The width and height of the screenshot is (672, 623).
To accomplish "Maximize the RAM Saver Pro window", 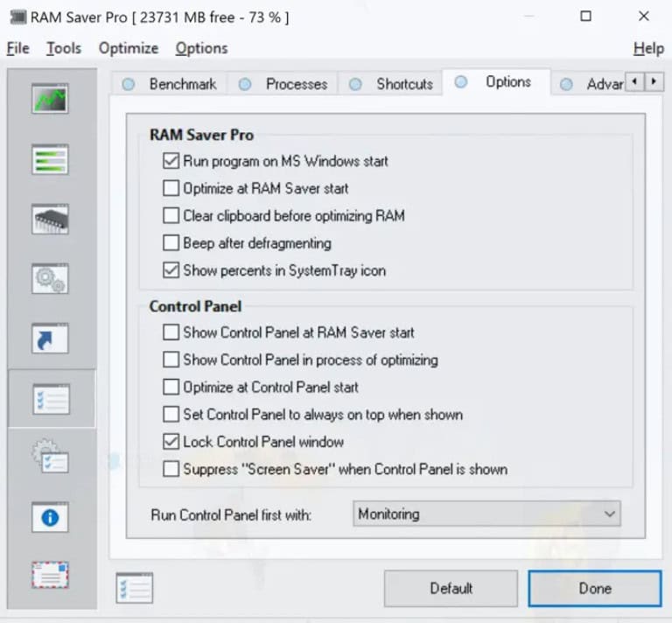I will click(x=585, y=17).
